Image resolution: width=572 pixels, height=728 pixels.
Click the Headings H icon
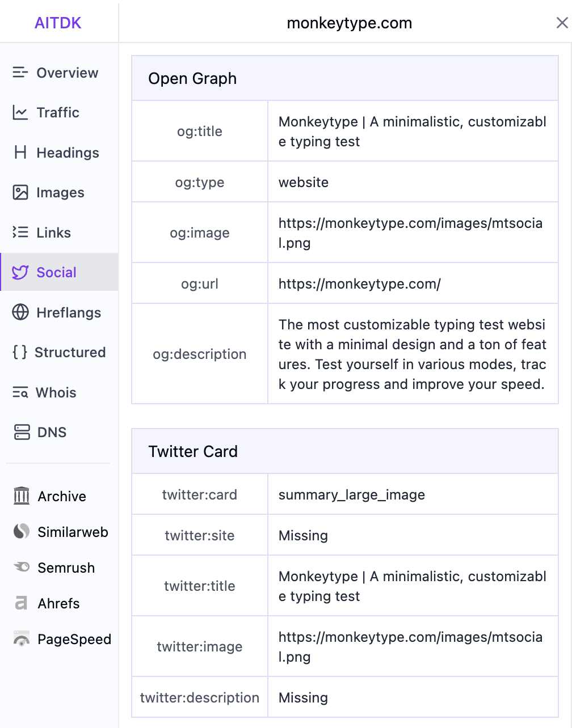[20, 153]
